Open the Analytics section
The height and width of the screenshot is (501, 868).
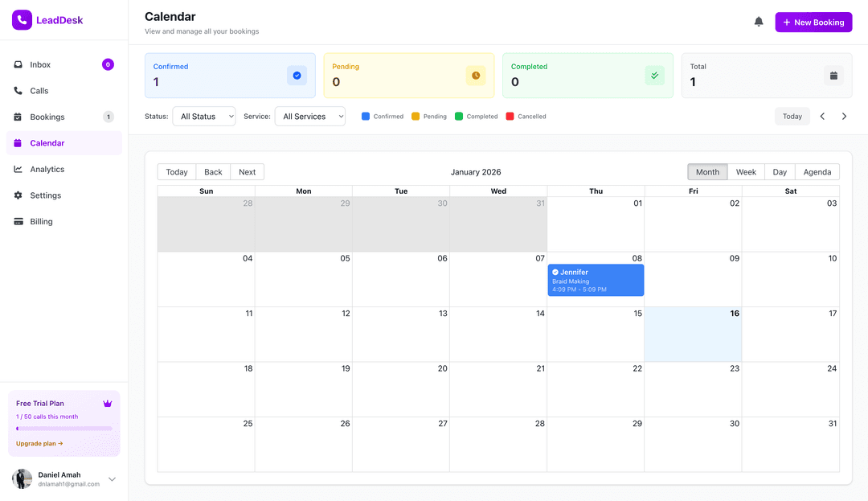(x=47, y=169)
